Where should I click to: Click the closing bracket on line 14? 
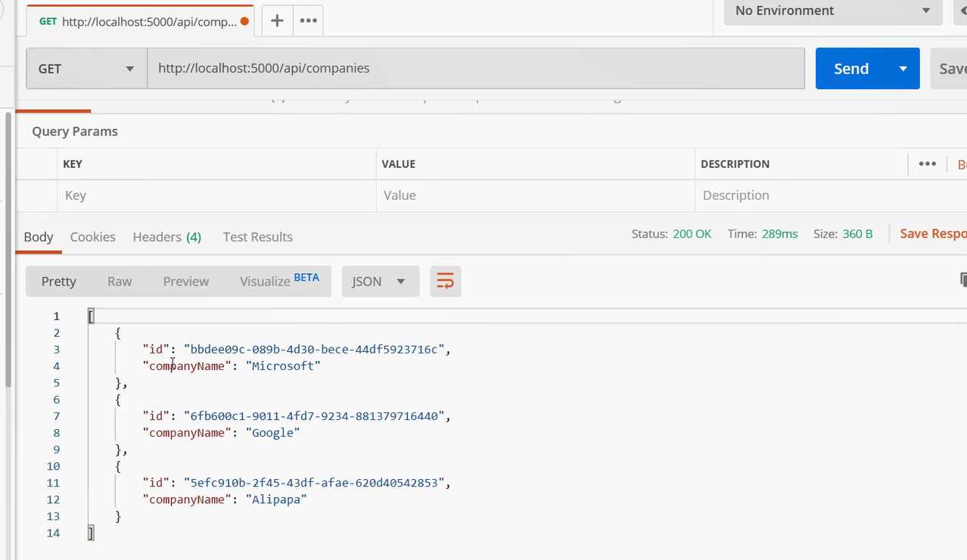click(91, 533)
